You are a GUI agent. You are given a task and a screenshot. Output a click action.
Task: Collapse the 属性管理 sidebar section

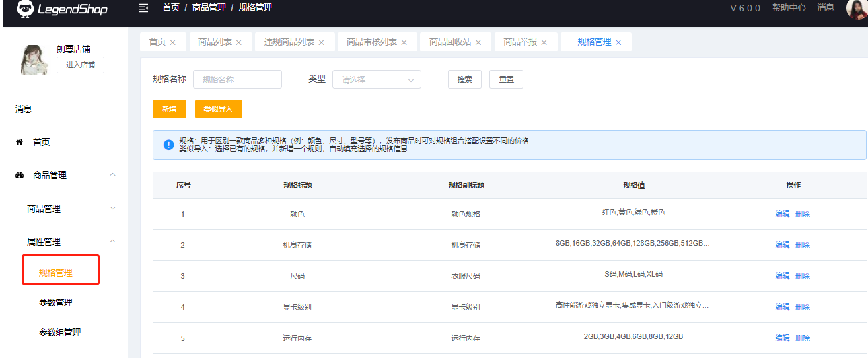click(x=112, y=242)
